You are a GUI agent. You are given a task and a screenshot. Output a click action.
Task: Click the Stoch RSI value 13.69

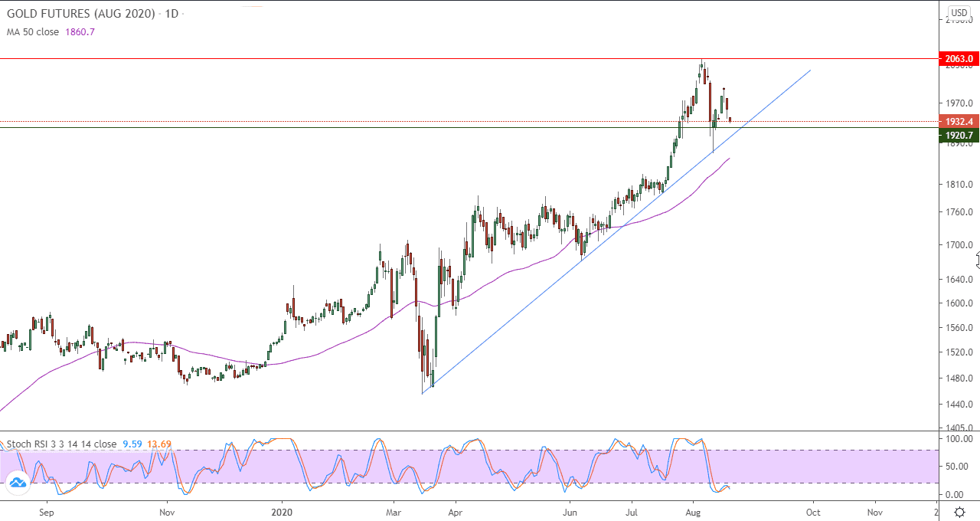click(159, 444)
